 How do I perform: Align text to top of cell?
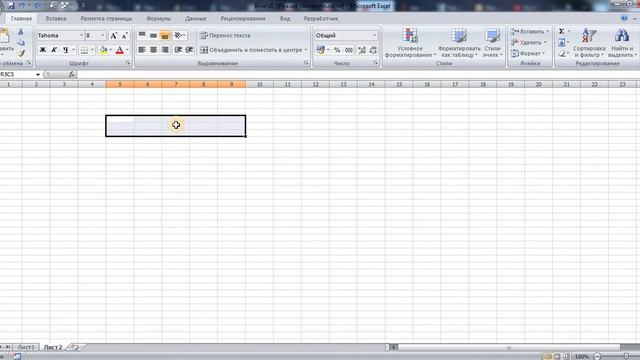tap(142, 36)
